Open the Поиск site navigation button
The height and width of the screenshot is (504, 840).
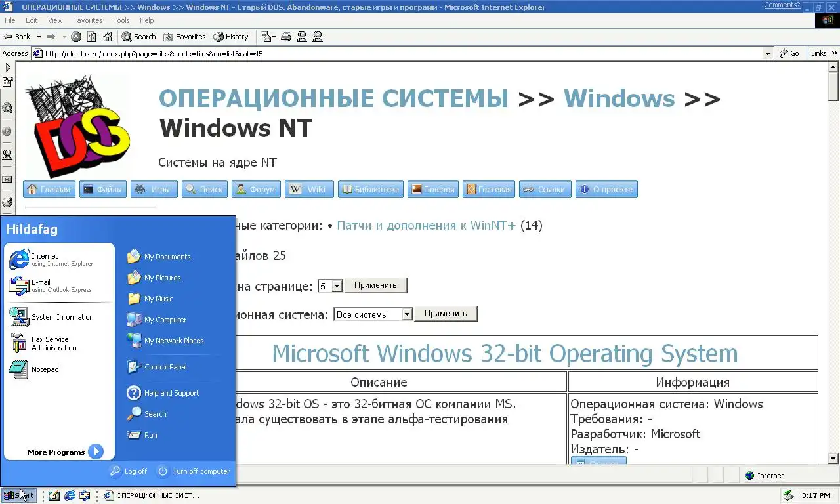[x=205, y=189]
